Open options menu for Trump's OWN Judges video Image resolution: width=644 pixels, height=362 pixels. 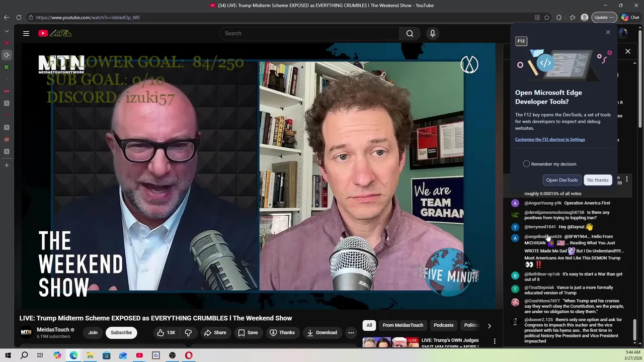pyautogui.click(x=495, y=341)
